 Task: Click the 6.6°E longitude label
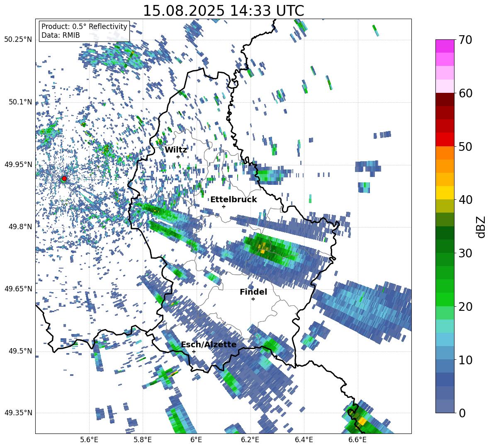pyautogui.click(x=357, y=440)
